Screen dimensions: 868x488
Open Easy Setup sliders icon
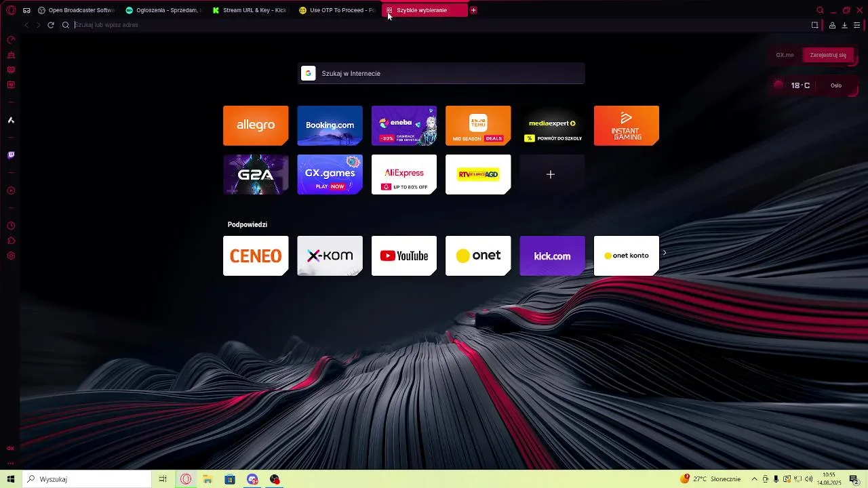coord(856,25)
